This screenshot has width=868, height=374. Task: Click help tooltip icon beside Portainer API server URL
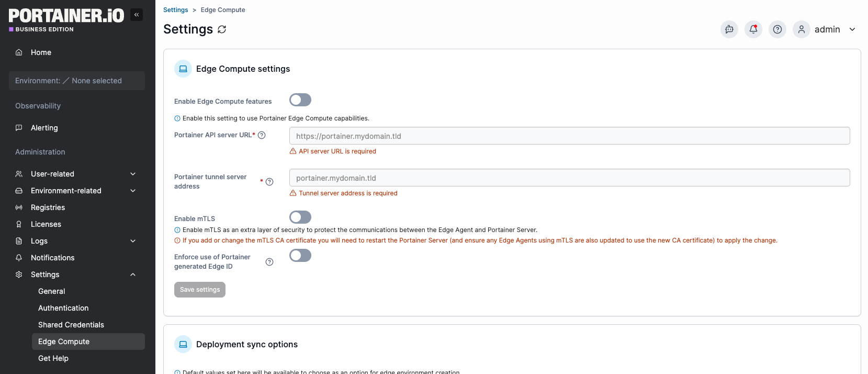click(x=262, y=135)
